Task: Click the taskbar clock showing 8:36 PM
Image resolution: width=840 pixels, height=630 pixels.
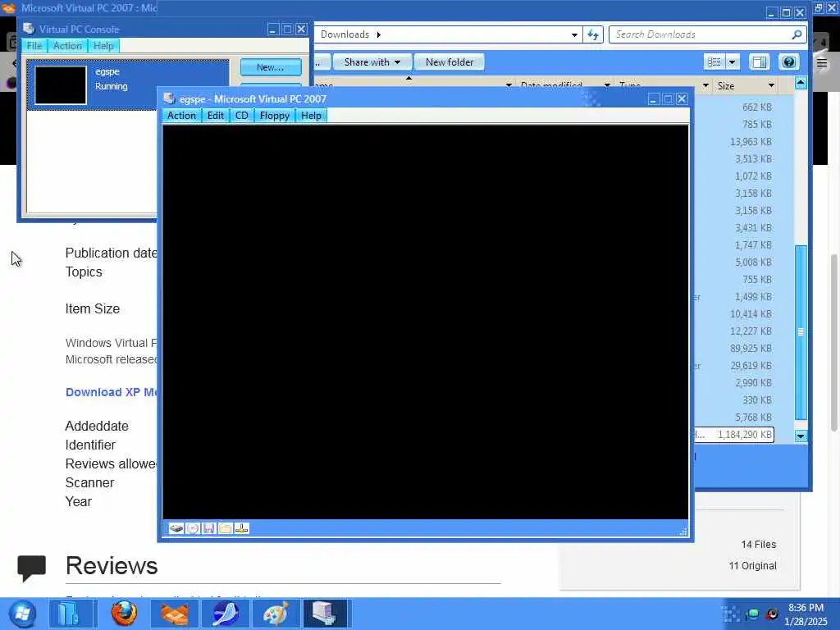Action: pos(806,614)
